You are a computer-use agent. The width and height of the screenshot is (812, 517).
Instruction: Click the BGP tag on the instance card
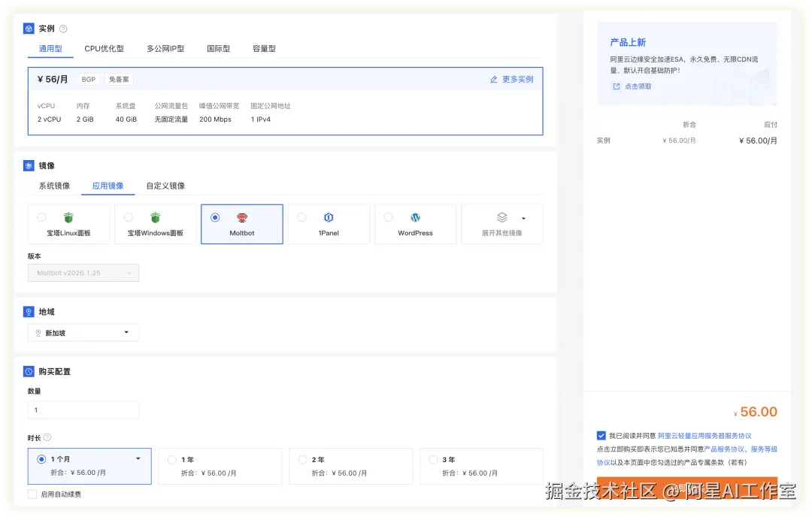(x=89, y=79)
